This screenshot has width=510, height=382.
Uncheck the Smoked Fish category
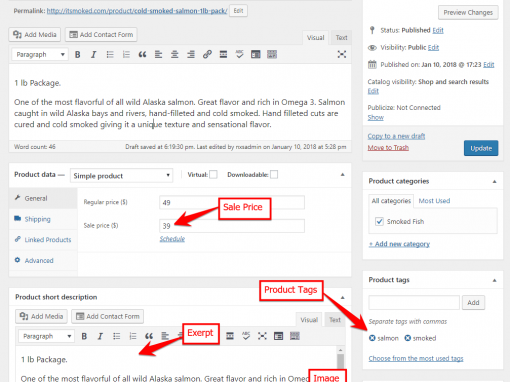pyautogui.click(x=379, y=221)
